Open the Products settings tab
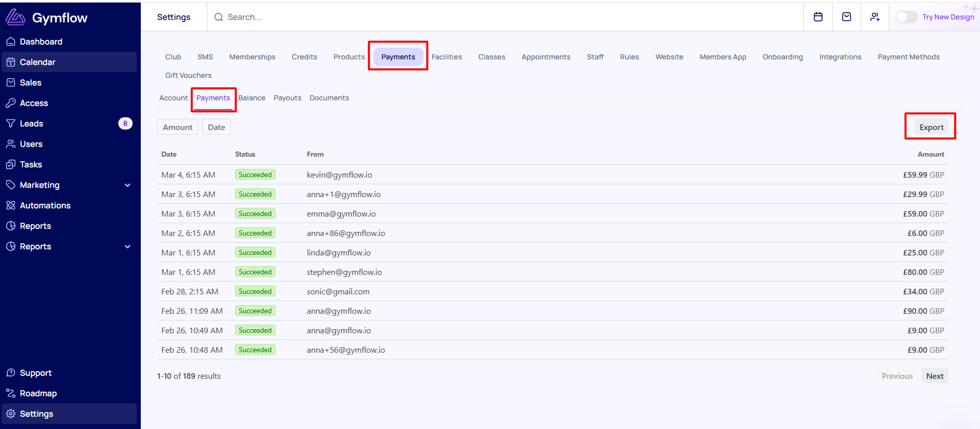The height and width of the screenshot is (429, 980). 349,57
